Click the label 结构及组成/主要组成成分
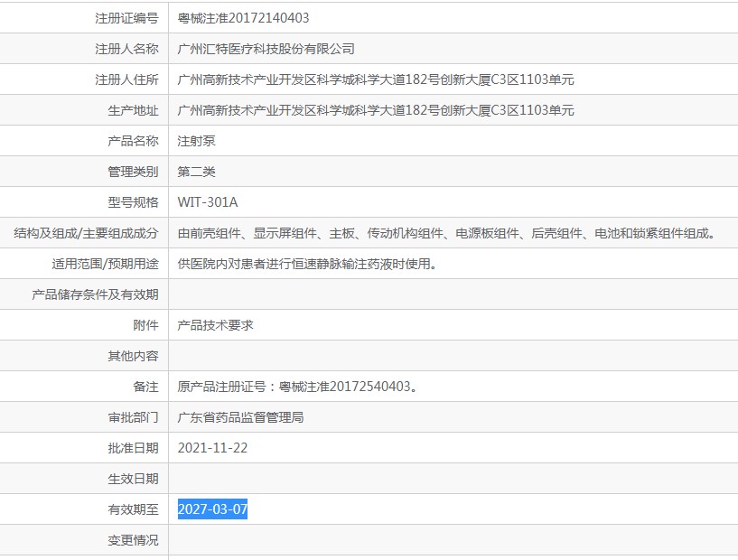738x560 pixels. click(86, 233)
